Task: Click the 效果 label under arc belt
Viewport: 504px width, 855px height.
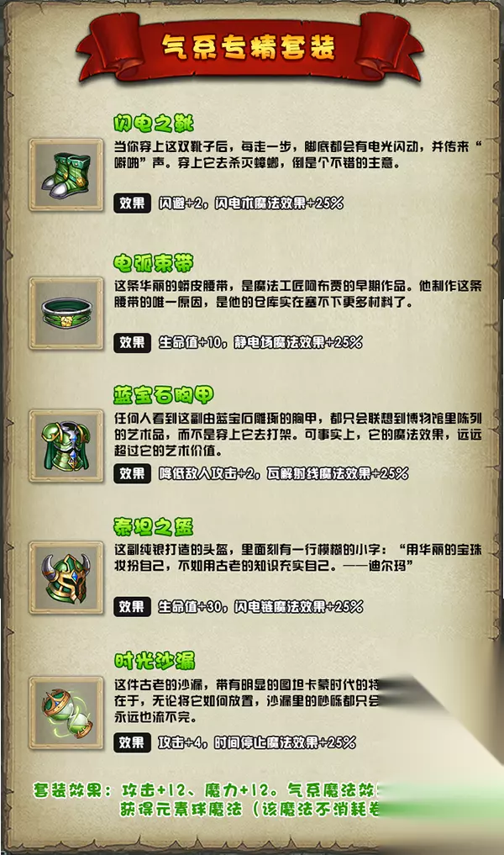Action: tap(132, 342)
